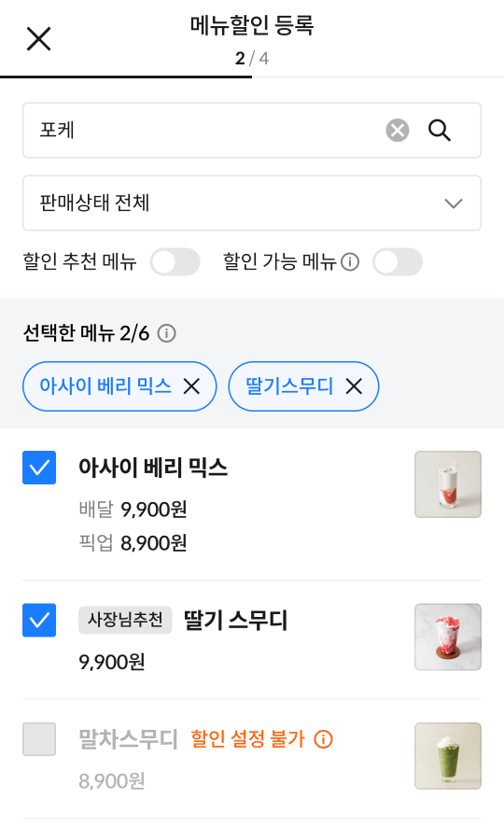Click the disabled 말차스무디 checkbox

[x=39, y=739]
